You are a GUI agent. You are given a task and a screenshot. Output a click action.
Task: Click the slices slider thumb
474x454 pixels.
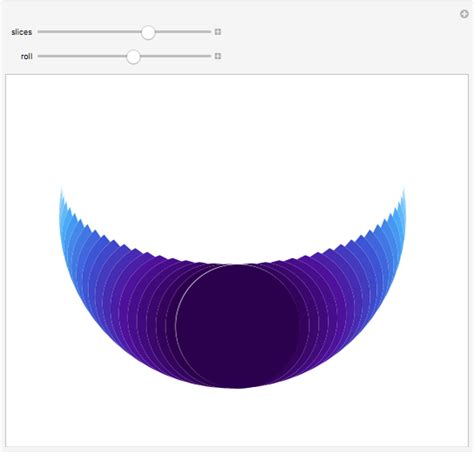coord(148,32)
